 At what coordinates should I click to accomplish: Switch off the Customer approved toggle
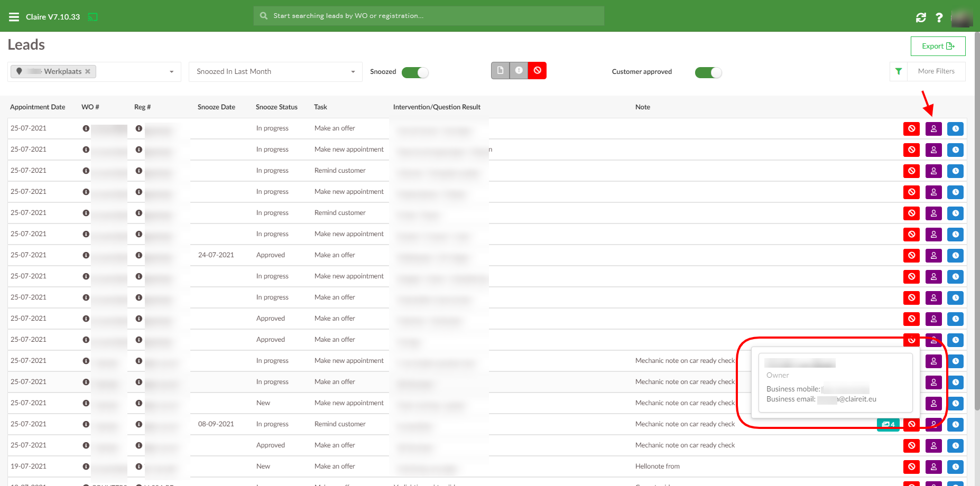(708, 72)
